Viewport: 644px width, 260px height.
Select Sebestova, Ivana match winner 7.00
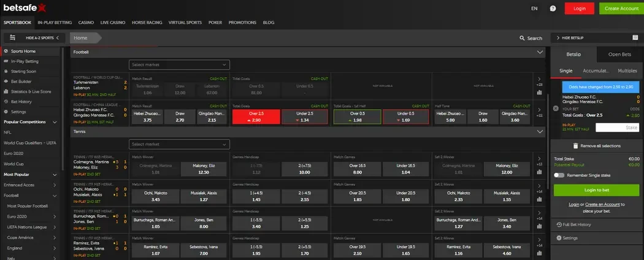[x=203, y=250]
